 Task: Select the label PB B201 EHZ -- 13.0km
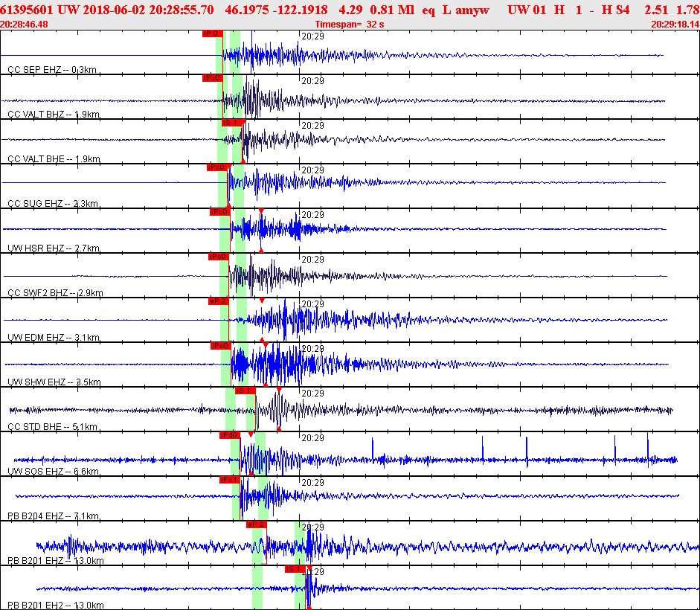pos(56,561)
